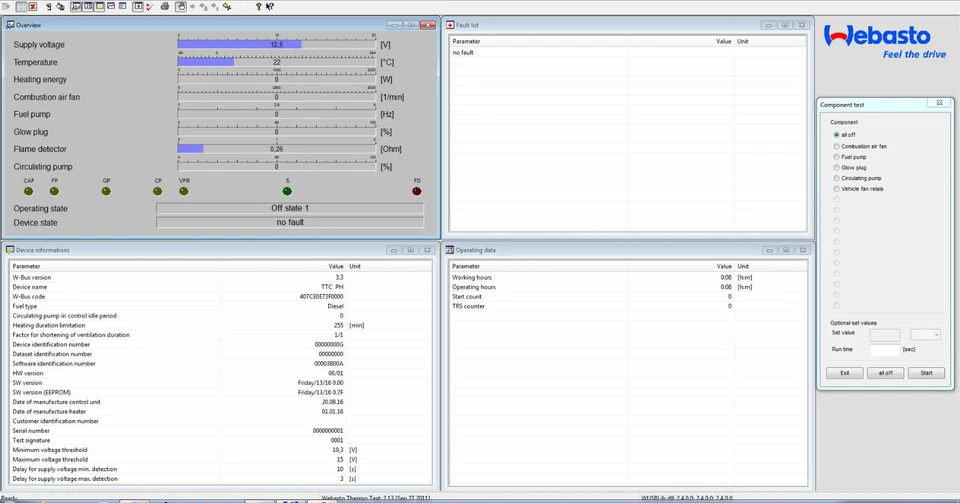960x503 pixels.
Task: Click the second window-view toolbar icon
Action: tap(88, 6)
